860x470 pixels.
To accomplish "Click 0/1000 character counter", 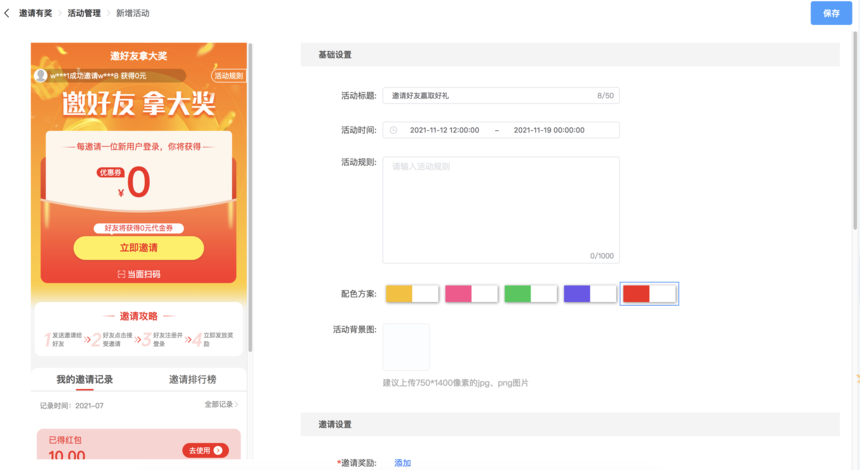I will [x=602, y=256].
